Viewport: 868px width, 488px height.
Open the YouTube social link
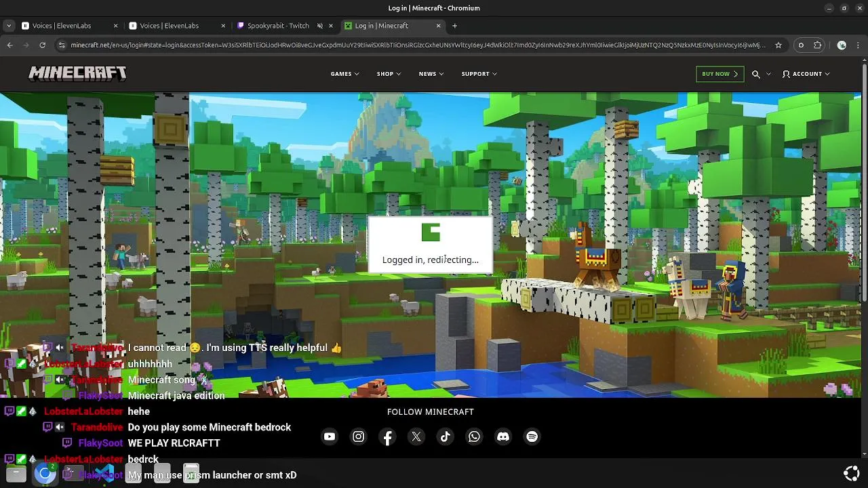pyautogui.click(x=330, y=436)
